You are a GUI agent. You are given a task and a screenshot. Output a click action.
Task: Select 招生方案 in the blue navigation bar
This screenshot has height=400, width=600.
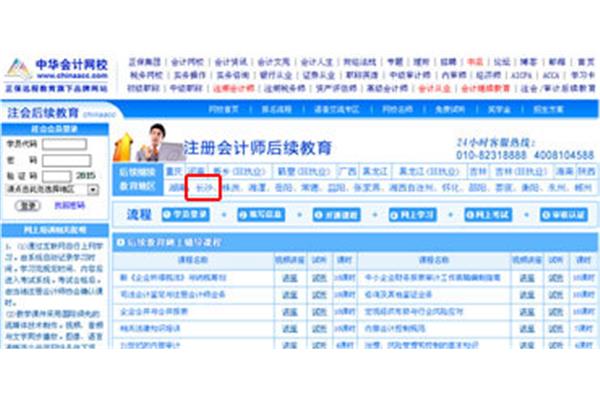point(548,110)
